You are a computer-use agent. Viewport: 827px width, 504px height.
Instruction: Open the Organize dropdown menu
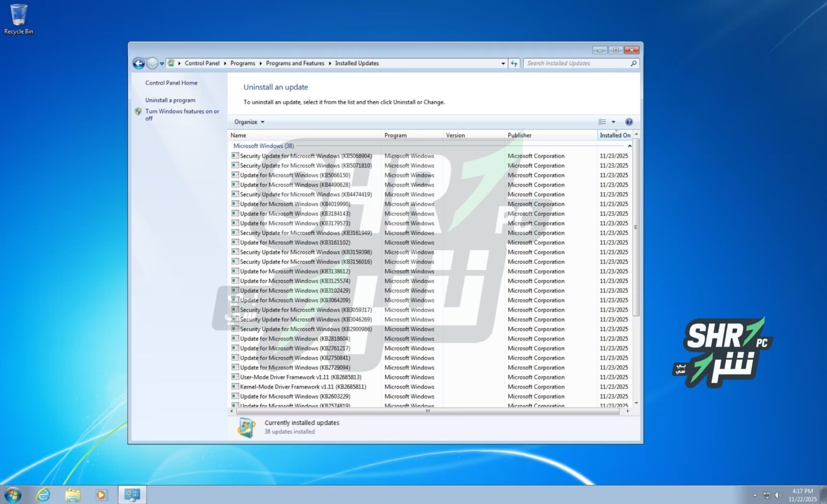tap(248, 122)
